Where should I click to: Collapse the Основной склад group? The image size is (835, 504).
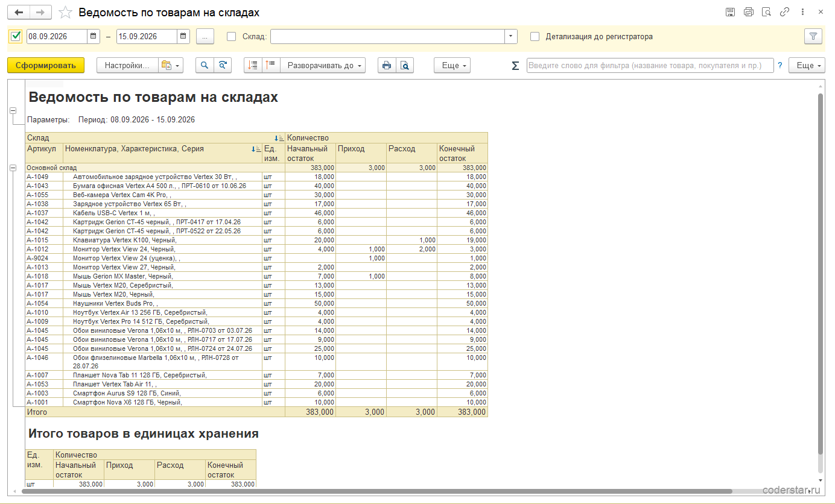pos(13,168)
